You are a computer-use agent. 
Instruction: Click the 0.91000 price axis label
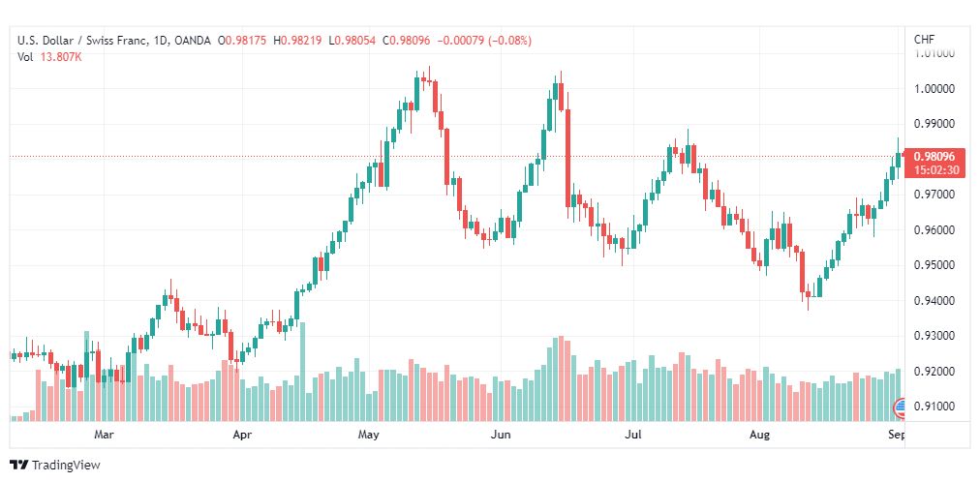click(x=934, y=407)
